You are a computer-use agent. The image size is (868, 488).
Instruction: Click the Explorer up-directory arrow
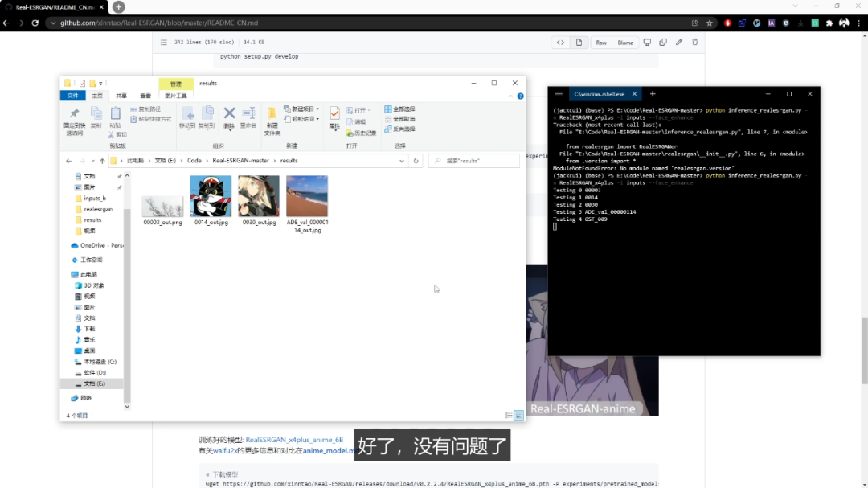pos(102,161)
